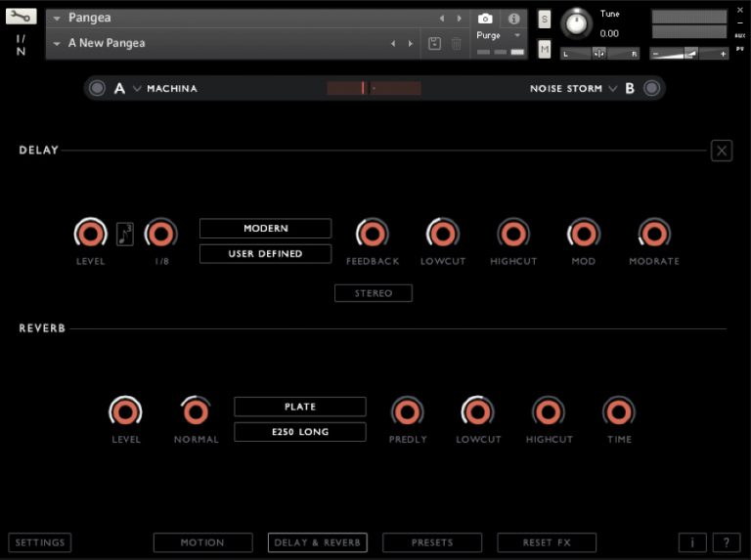Click the Settings button

click(x=40, y=542)
